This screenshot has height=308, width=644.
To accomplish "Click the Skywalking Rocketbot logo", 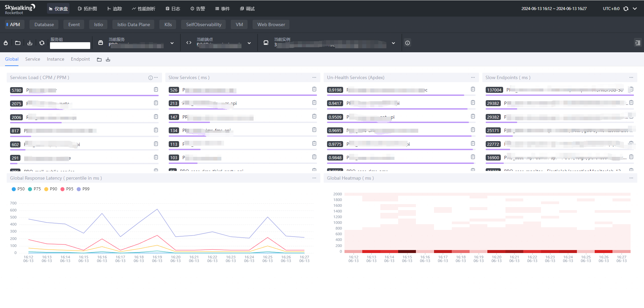I will (20, 9).
